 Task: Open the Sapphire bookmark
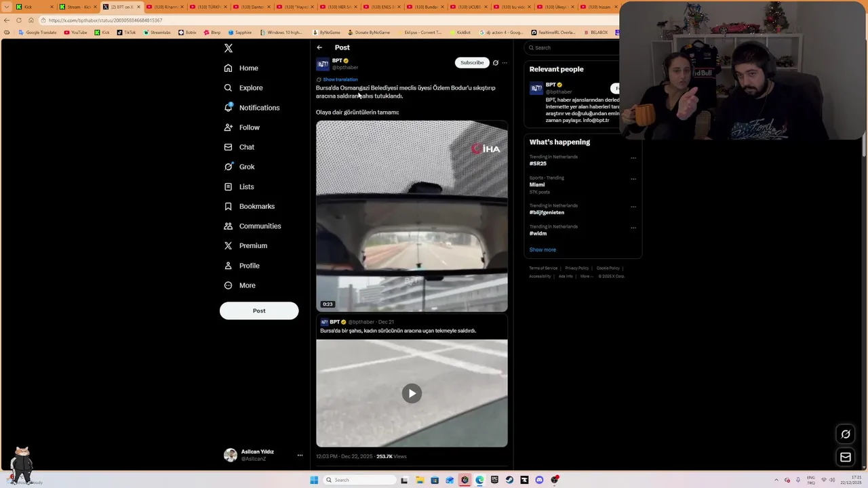point(240,33)
